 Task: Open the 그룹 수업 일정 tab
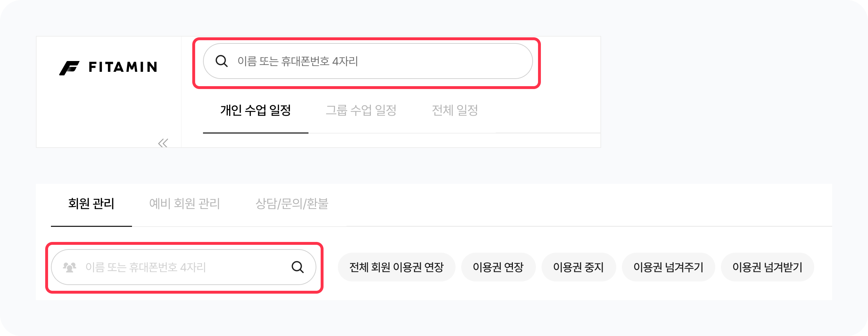pyautogui.click(x=361, y=110)
